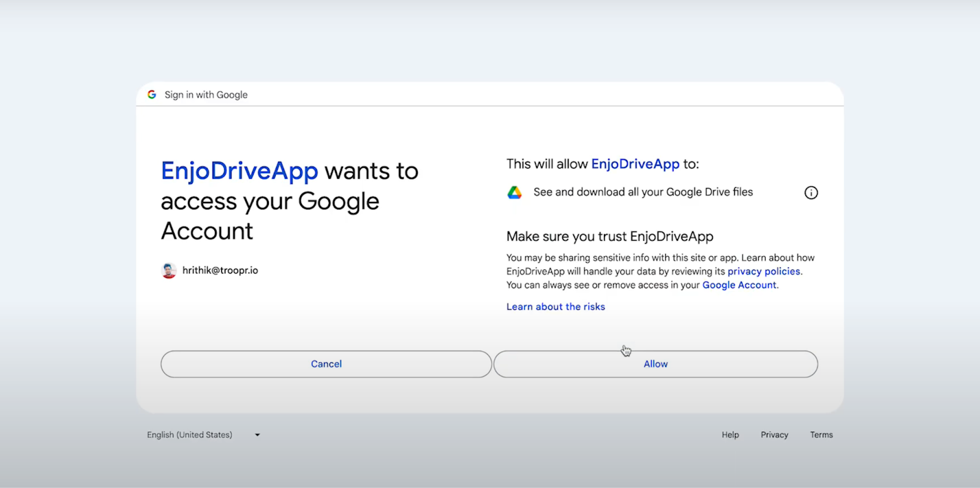Click the Google Drive icon

514,192
